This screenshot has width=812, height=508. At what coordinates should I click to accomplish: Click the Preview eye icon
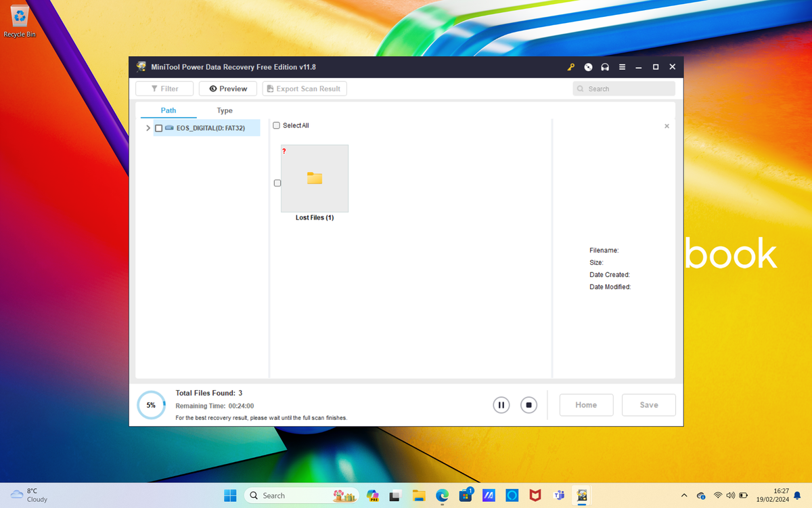[x=212, y=88]
